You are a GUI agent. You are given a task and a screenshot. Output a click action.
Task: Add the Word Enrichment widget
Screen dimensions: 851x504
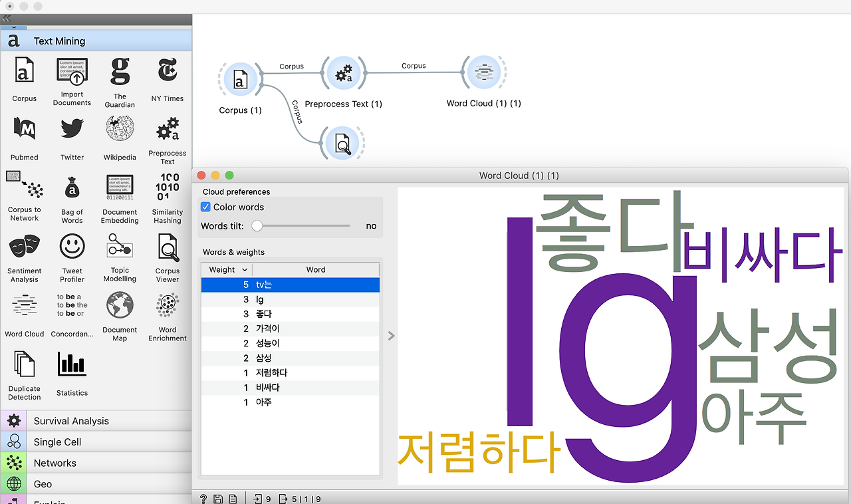(x=167, y=316)
